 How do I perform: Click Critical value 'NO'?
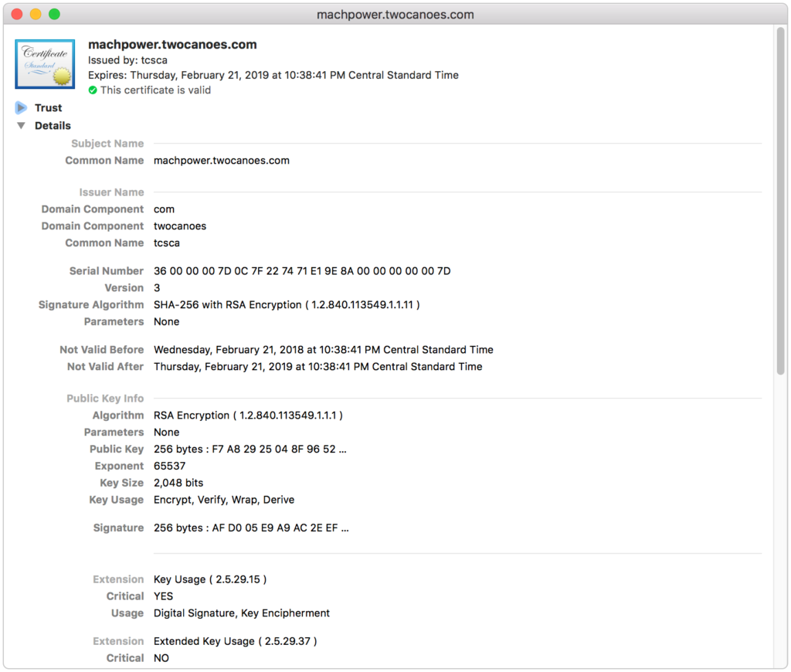[x=161, y=658]
